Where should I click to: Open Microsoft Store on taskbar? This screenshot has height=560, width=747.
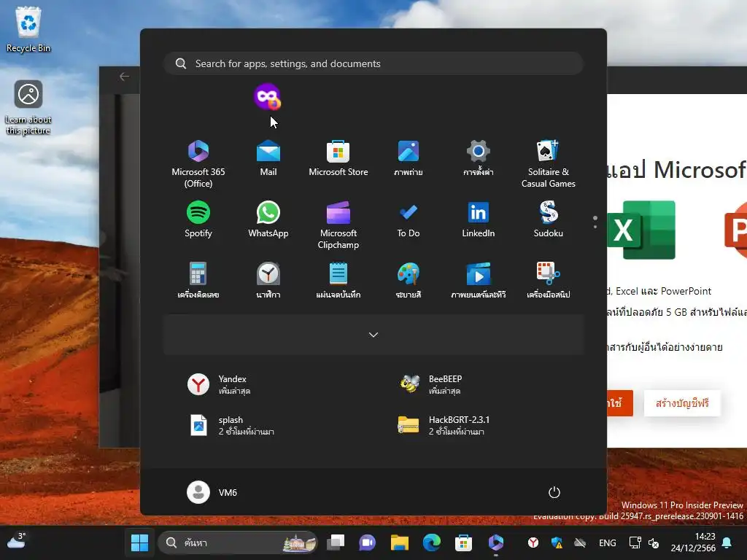tap(463, 542)
